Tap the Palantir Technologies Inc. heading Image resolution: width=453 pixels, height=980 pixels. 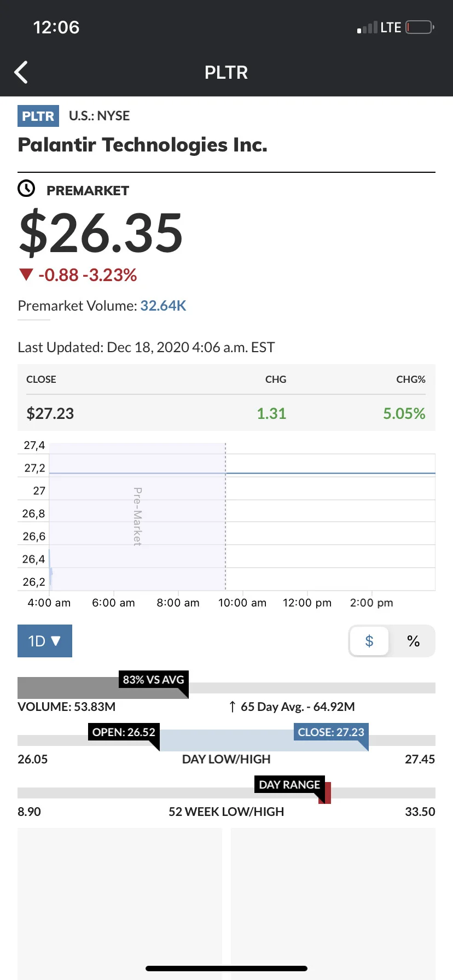[x=143, y=145]
